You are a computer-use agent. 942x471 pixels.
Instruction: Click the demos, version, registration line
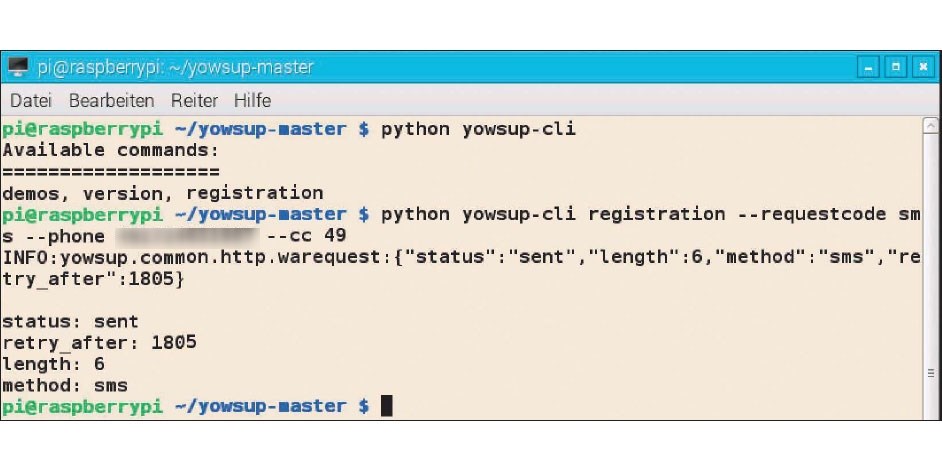click(163, 193)
